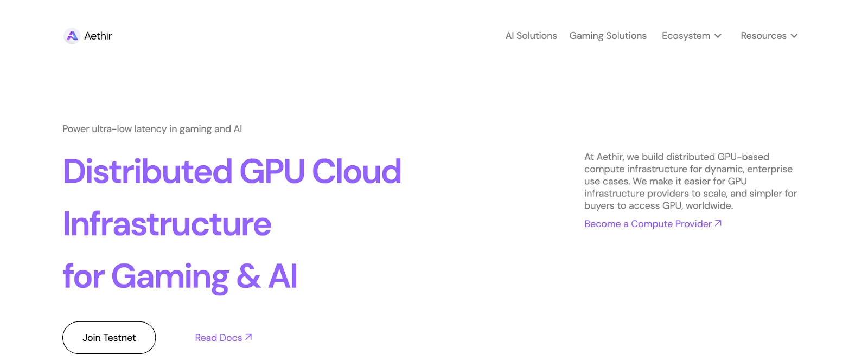
Task: Click the 'for Gaming & AI' headline line
Action: pyautogui.click(x=180, y=276)
